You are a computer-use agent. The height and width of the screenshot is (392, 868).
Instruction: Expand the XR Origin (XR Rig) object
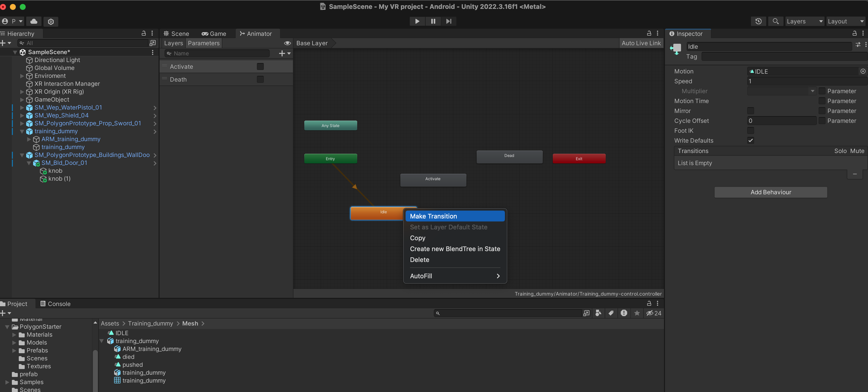[x=22, y=92]
